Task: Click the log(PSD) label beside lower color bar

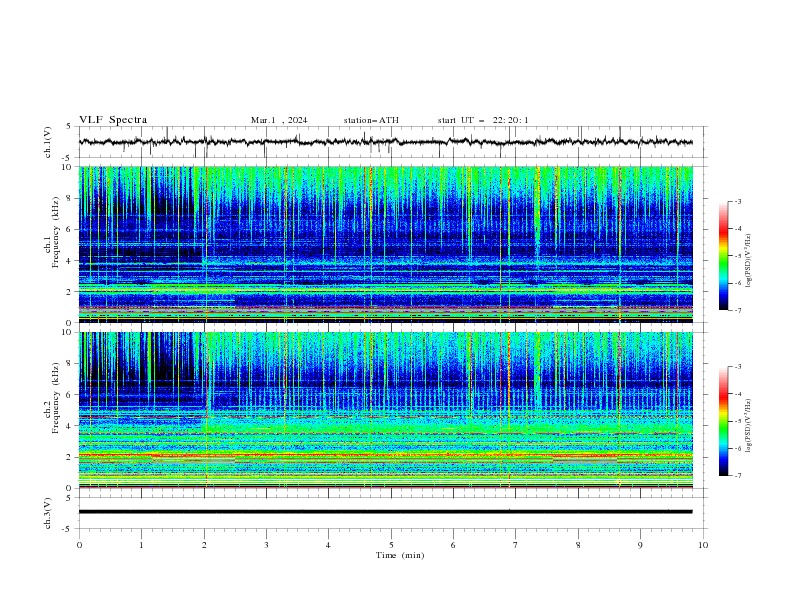Action: point(748,425)
